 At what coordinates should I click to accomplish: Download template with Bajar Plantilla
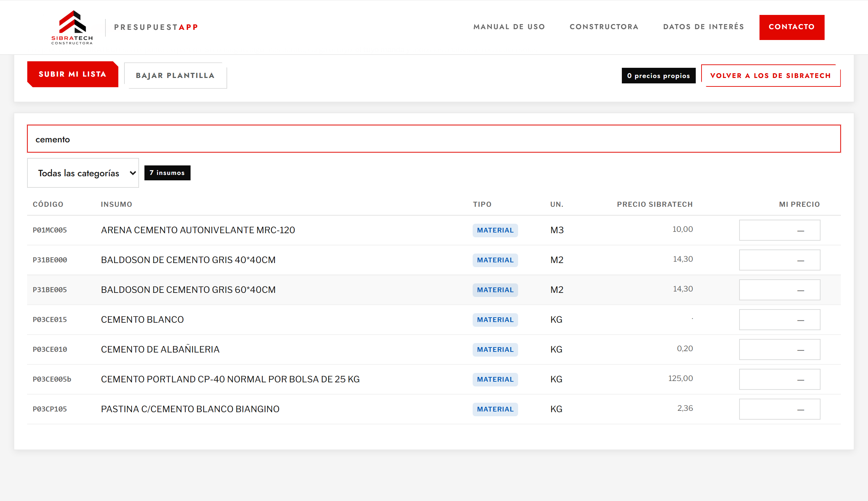coord(175,75)
